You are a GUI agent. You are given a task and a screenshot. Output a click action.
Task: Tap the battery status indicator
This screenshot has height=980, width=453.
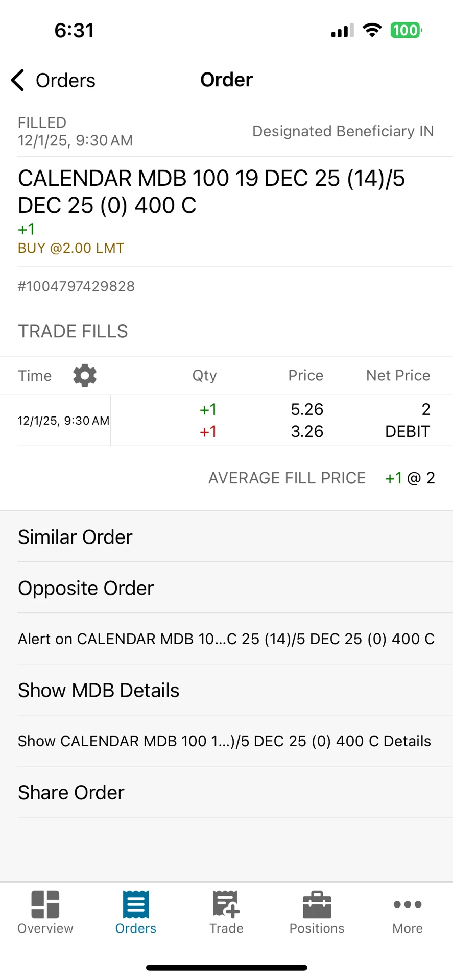pos(407,30)
